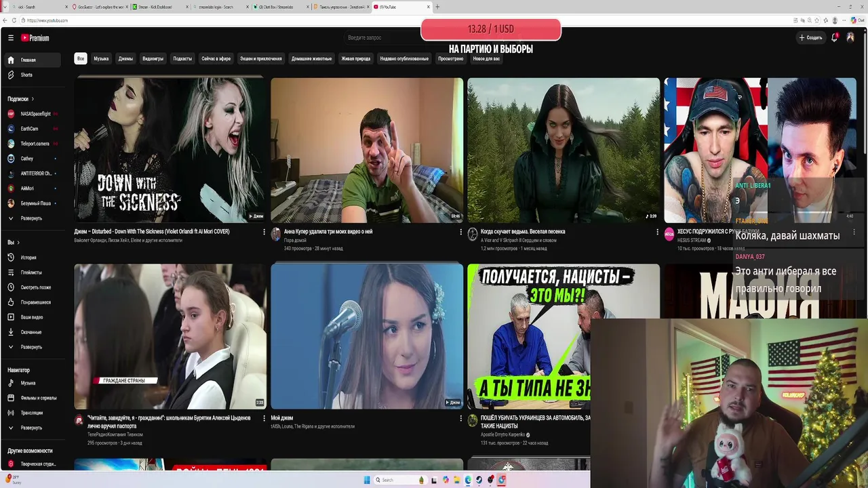Select the Домашние животные chip
868x488 pixels.
(x=311, y=59)
